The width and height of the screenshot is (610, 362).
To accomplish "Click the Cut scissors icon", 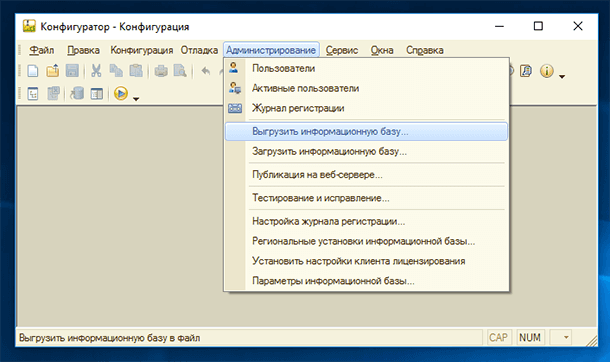I will point(96,71).
